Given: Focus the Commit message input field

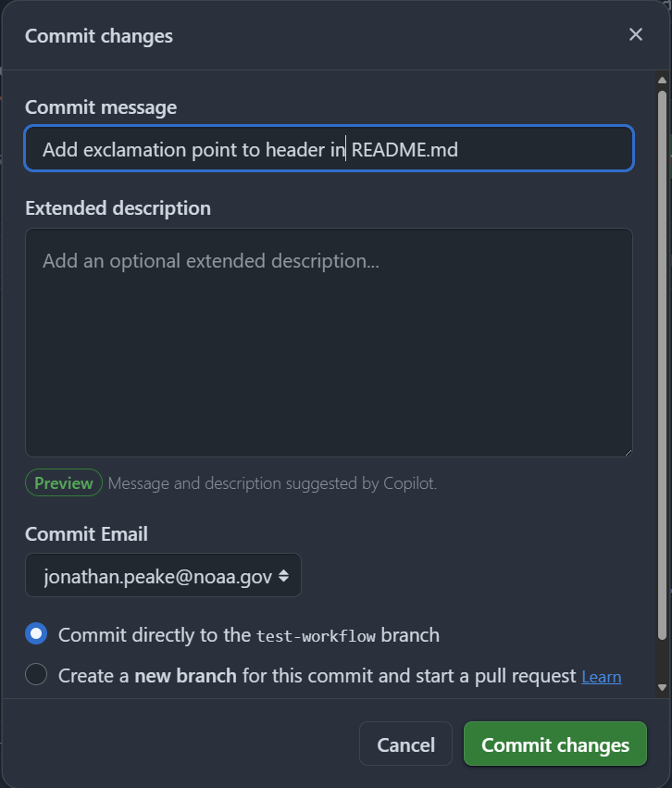Looking at the screenshot, I should click(x=329, y=149).
